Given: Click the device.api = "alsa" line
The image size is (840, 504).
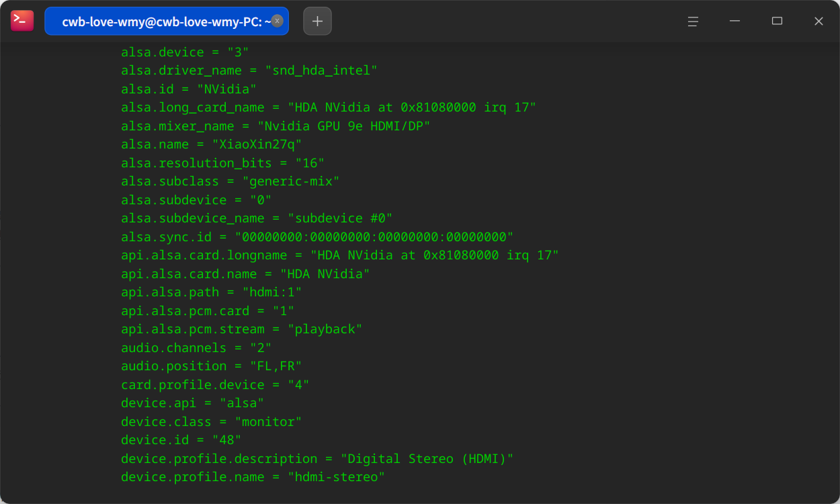Looking at the screenshot, I should point(193,403).
